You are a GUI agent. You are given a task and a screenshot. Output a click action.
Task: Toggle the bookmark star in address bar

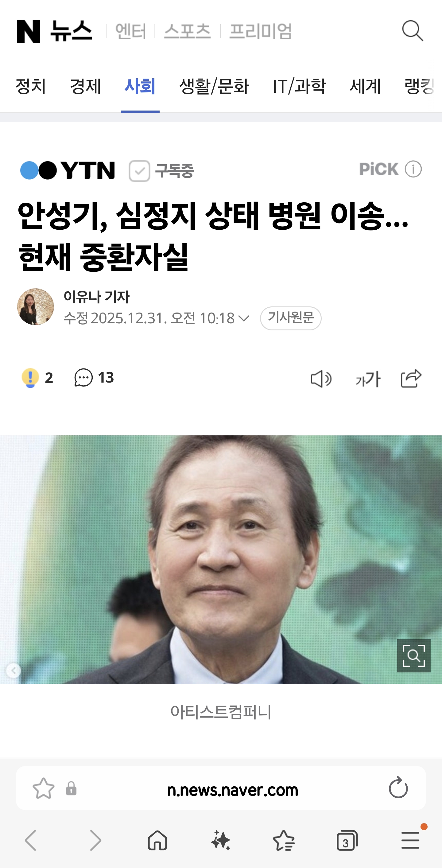pyautogui.click(x=44, y=788)
